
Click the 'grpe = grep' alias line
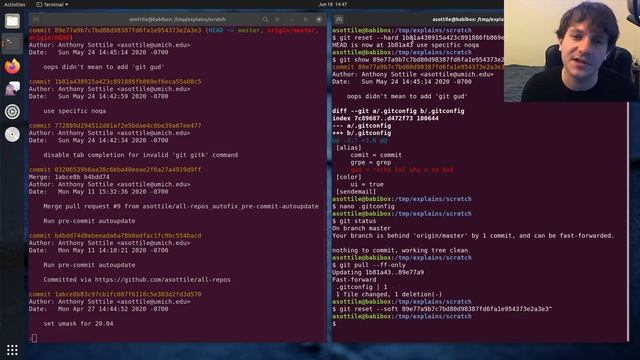(x=370, y=162)
